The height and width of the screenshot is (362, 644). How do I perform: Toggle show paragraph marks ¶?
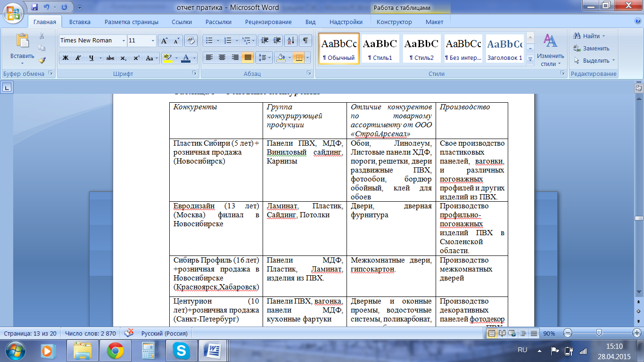306,41
